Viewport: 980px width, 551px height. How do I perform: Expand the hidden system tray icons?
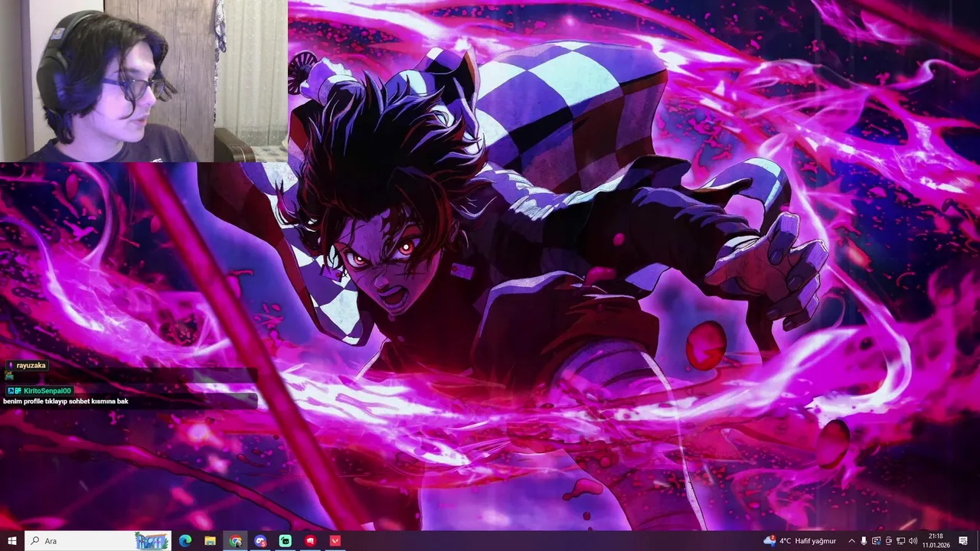tap(851, 541)
